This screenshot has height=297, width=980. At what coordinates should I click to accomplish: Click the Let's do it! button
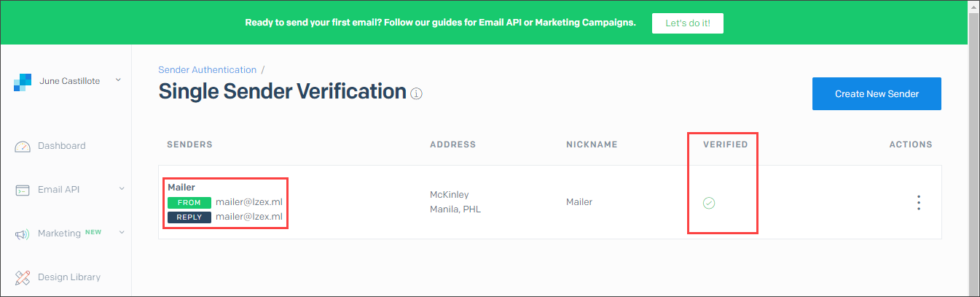point(687,23)
